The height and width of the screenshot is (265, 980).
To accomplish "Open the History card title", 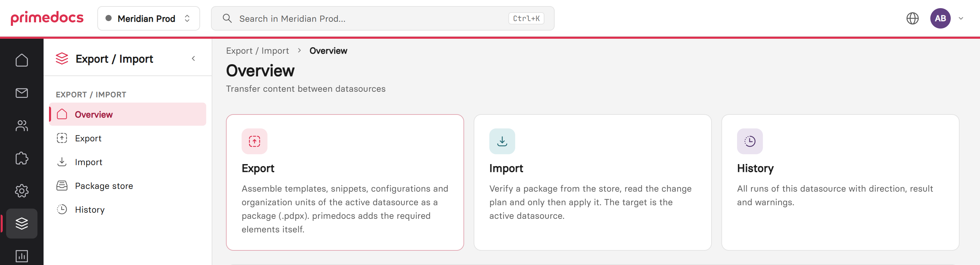I will [755, 168].
